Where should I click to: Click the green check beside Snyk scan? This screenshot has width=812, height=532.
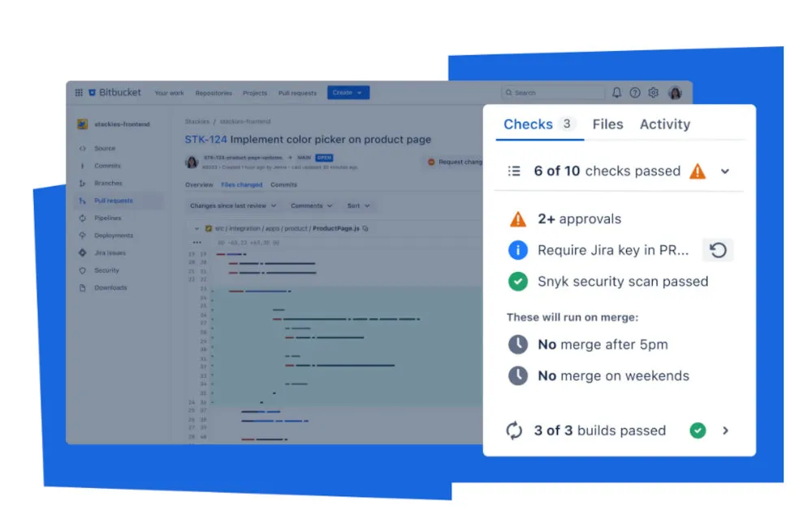[x=518, y=281]
